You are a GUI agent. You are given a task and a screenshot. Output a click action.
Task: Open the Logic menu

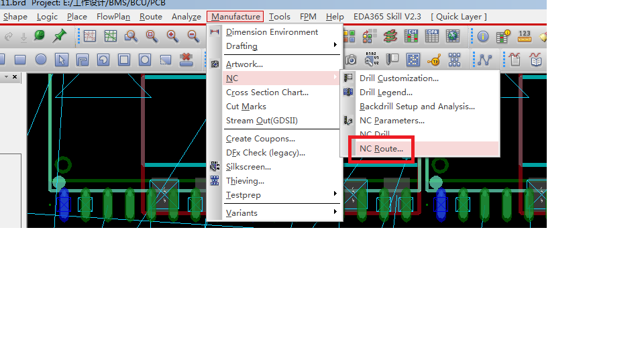(x=47, y=17)
